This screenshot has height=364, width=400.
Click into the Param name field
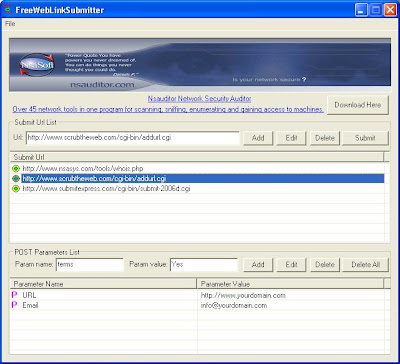pos(90,265)
